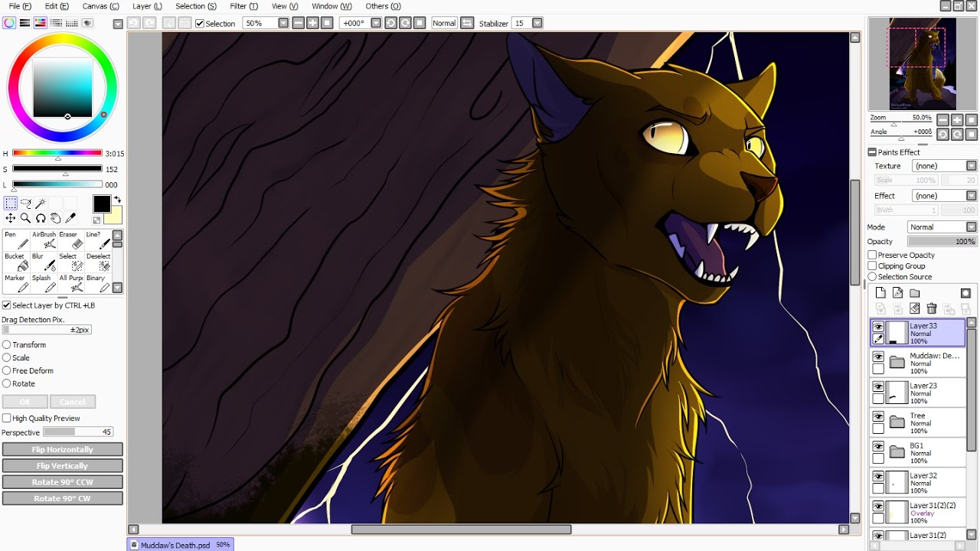Image resolution: width=980 pixels, height=551 pixels.
Task: Select the Eraser tool
Action: (70, 240)
